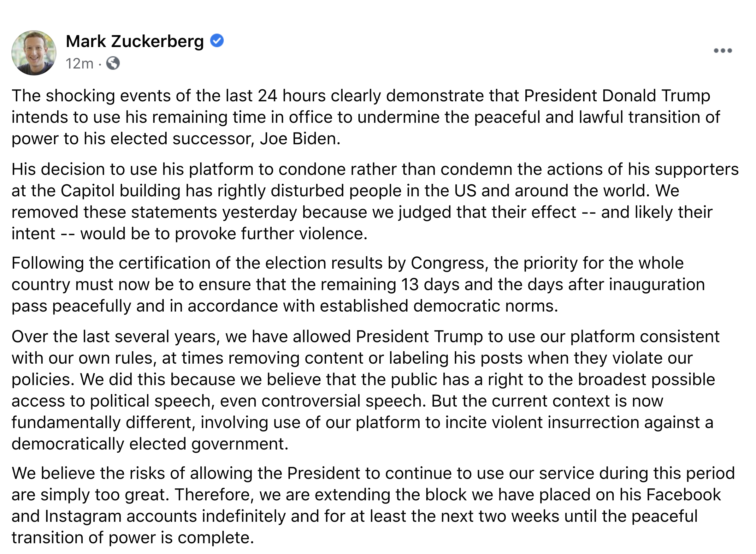Viewport: 756px width, 554px height.
Task: Click the word "Congress" in third paragraph
Action: [447, 263]
